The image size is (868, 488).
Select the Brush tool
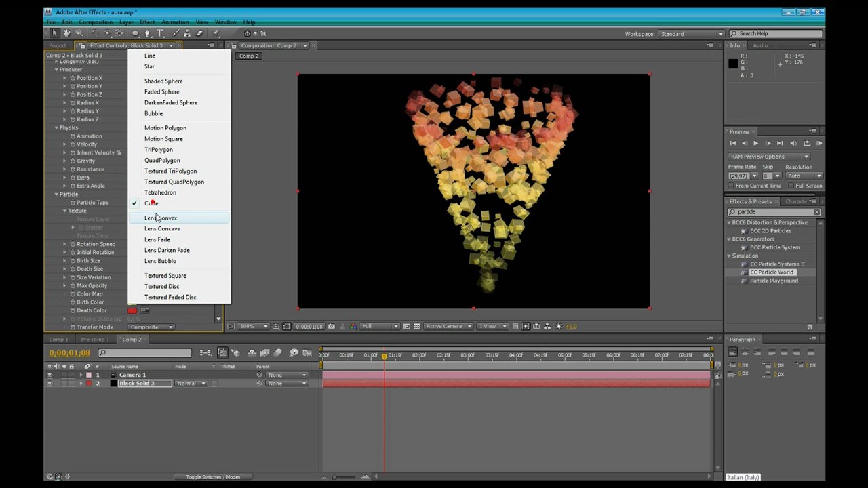[175, 33]
